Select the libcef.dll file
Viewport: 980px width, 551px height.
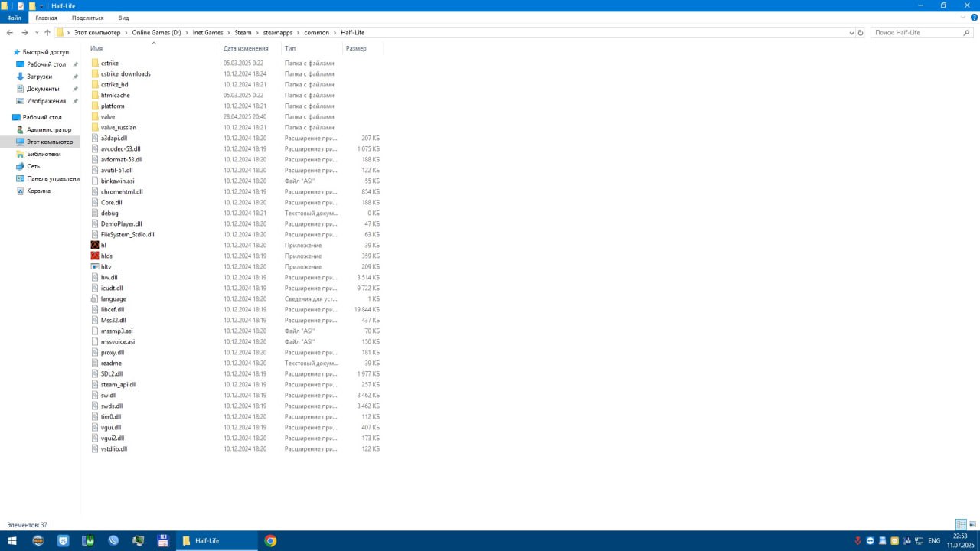pos(113,309)
